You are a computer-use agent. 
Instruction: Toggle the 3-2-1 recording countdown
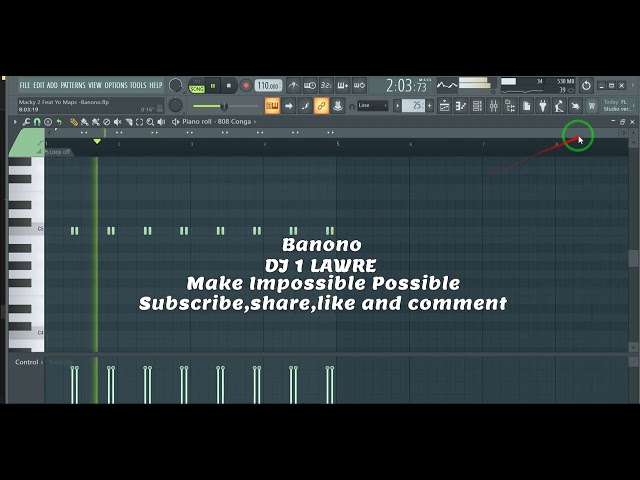[x=326, y=86]
